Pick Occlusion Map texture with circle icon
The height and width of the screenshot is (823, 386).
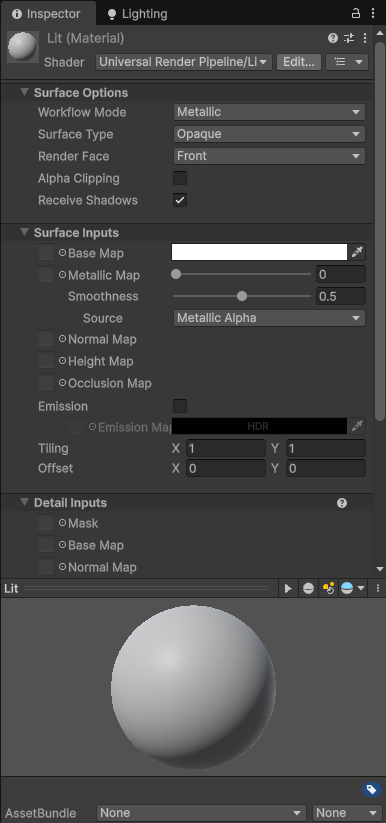click(62, 383)
